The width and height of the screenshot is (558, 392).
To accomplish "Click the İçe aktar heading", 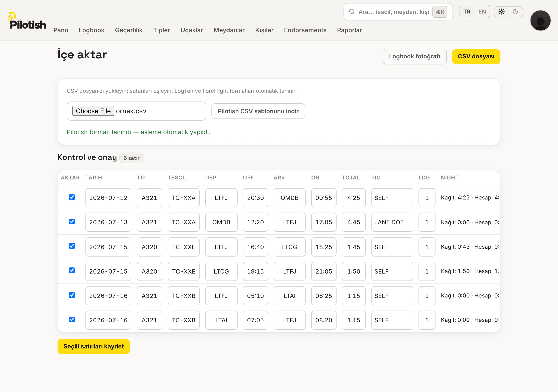I will click(x=82, y=54).
